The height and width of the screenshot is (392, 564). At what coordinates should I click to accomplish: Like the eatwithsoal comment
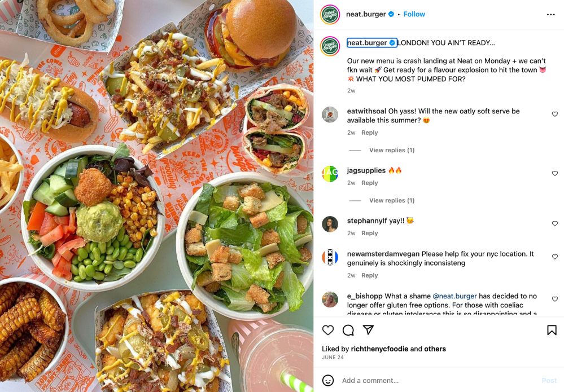[554, 114]
